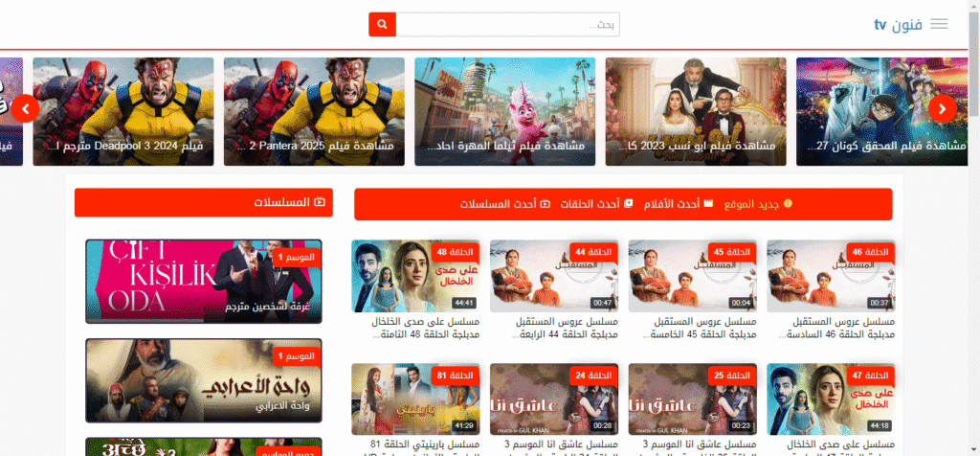Select the أحدث الحلقات tab

click(597, 204)
